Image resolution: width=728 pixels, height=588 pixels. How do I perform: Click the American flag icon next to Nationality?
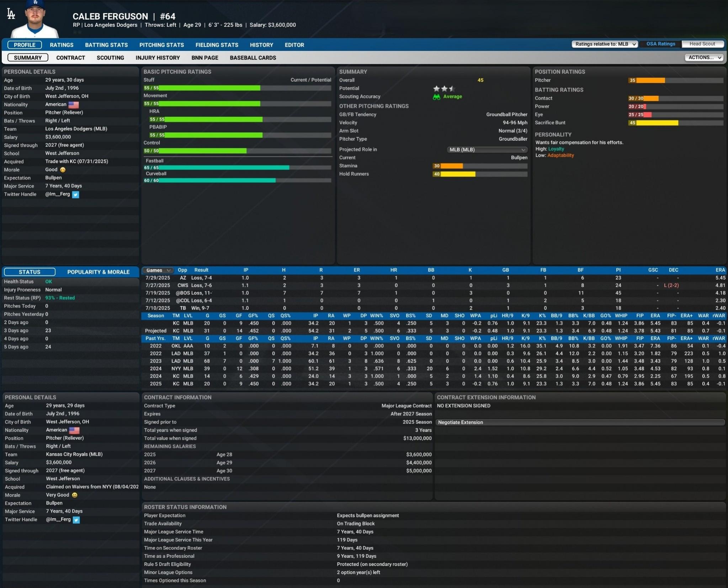coord(73,105)
